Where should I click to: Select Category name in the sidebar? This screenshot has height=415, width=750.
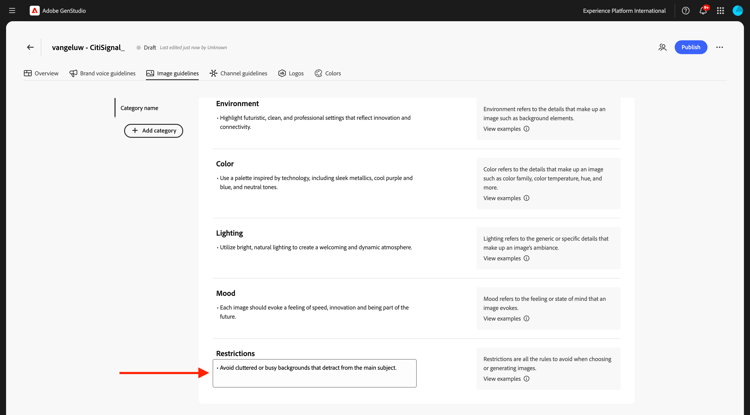(140, 108)
